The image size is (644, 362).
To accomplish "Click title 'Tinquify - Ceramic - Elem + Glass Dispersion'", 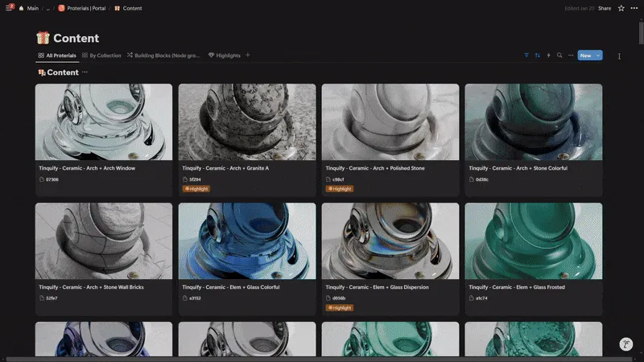I will 377,287.
